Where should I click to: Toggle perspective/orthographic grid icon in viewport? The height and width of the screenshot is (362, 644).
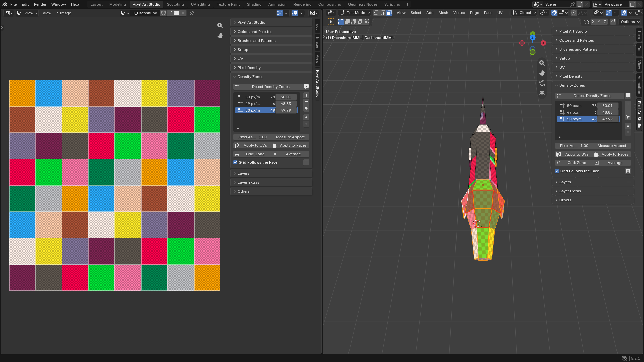(x=542, y=93)
